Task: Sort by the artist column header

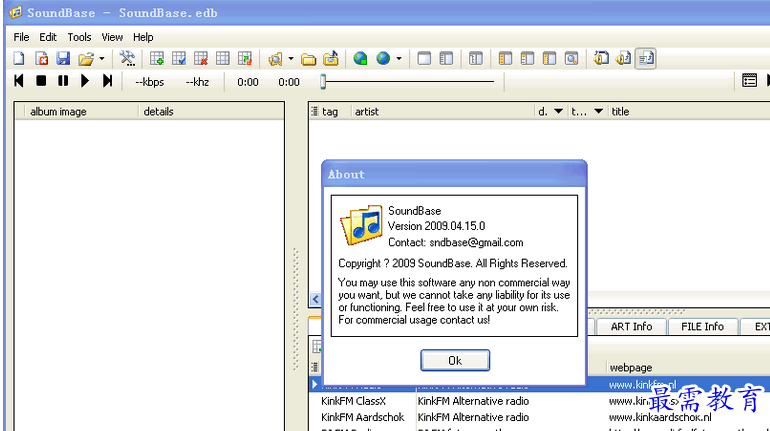Action: click(443, 112)
